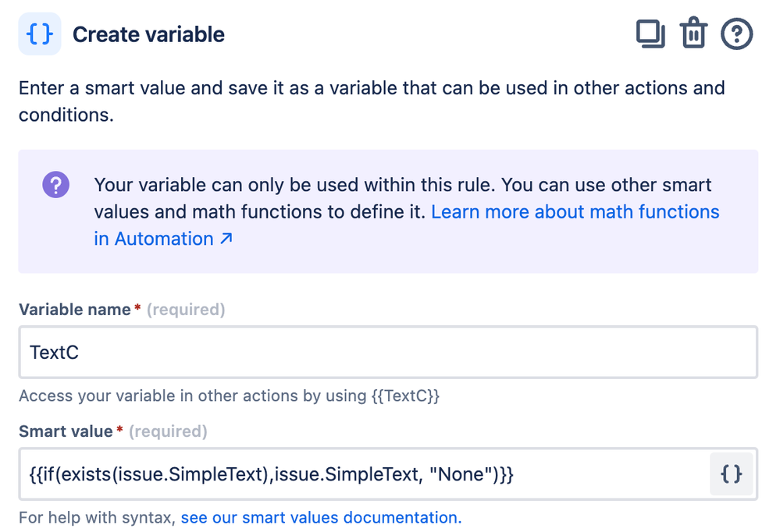
Task: Click the blue curly-braces Create variable icon
Action: pos(40,34)
